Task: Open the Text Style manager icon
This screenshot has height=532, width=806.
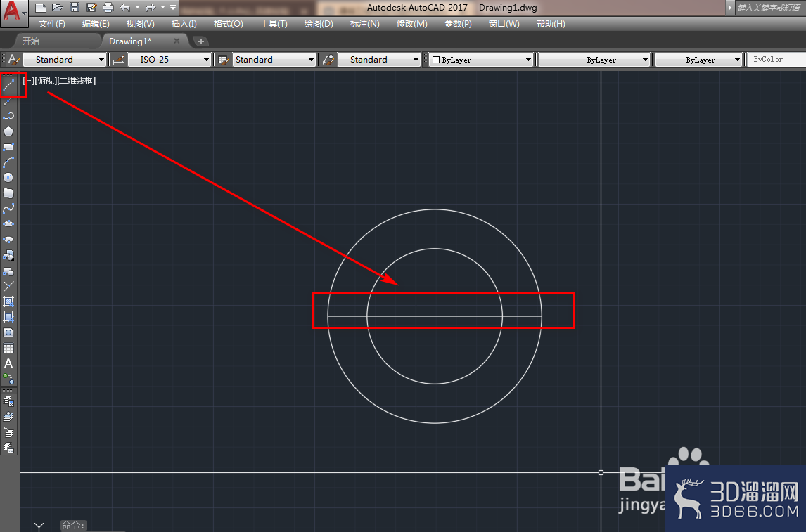Action: click(x=13, y=60)
